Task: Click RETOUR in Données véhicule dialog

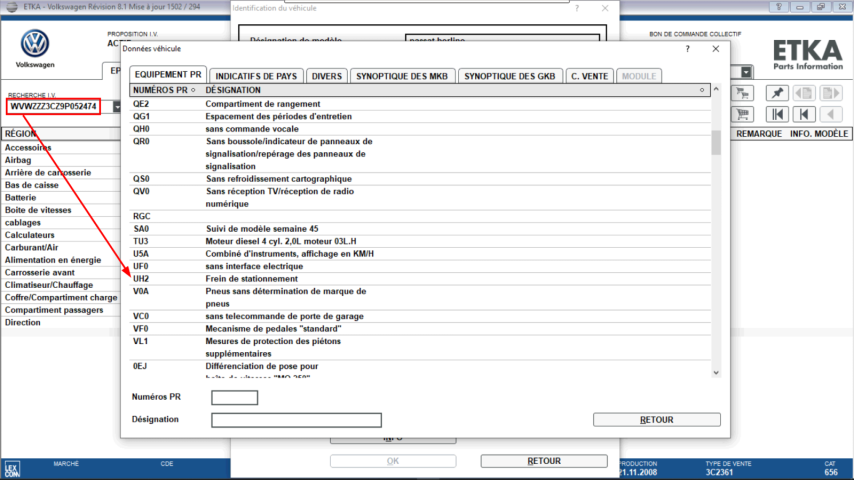Action: click(x=657, y=420)
